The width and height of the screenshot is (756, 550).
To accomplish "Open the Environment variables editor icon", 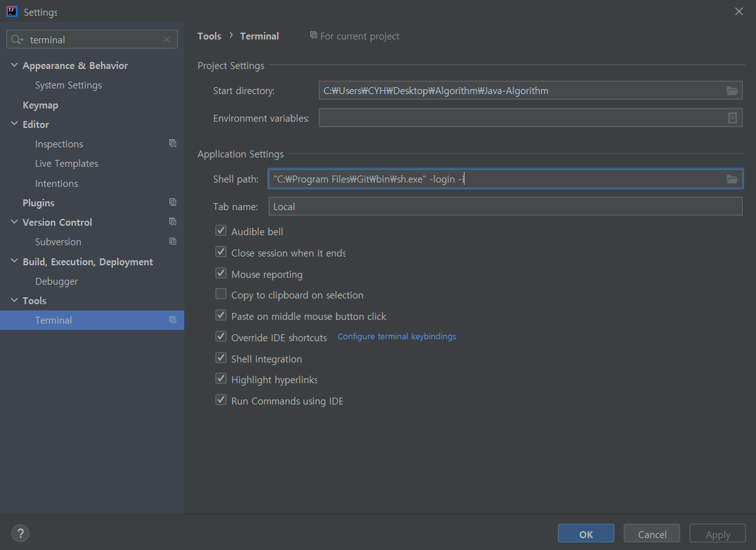I will (x=732, y=117).
